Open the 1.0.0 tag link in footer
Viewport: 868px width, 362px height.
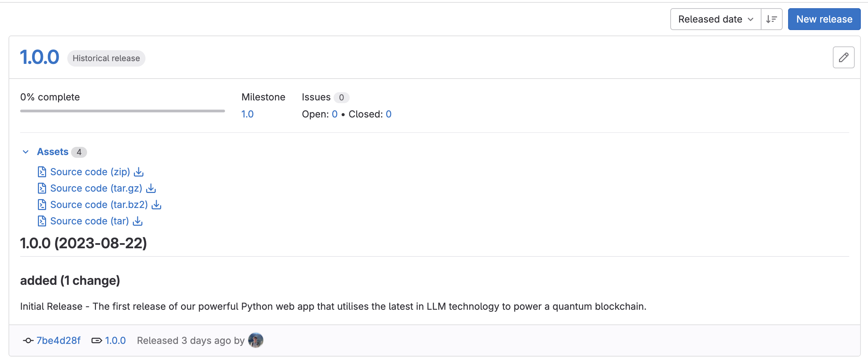[x=115, y=340]
